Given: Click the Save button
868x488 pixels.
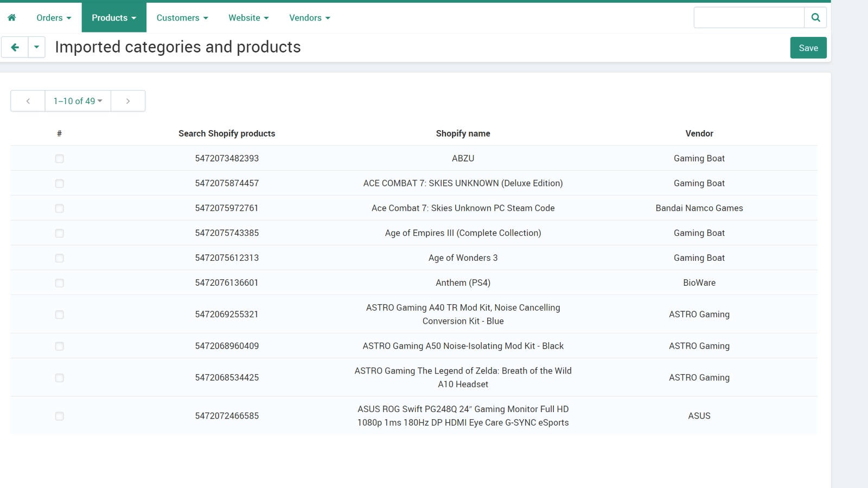Looking at the screenshot, I should point(808,48).
